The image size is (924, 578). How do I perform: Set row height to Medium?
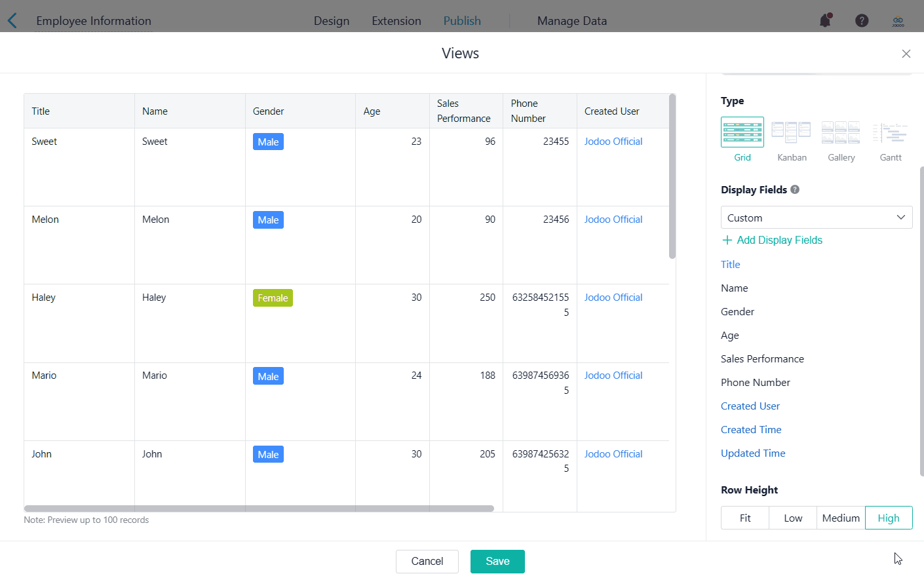pos(841,518)
